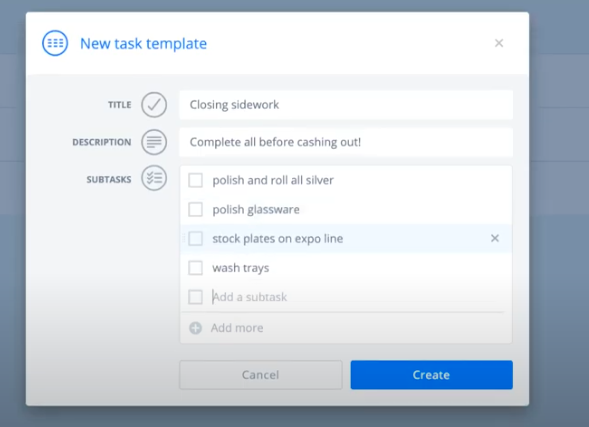Tick the polish glassware checkbox

pos(195,209)
